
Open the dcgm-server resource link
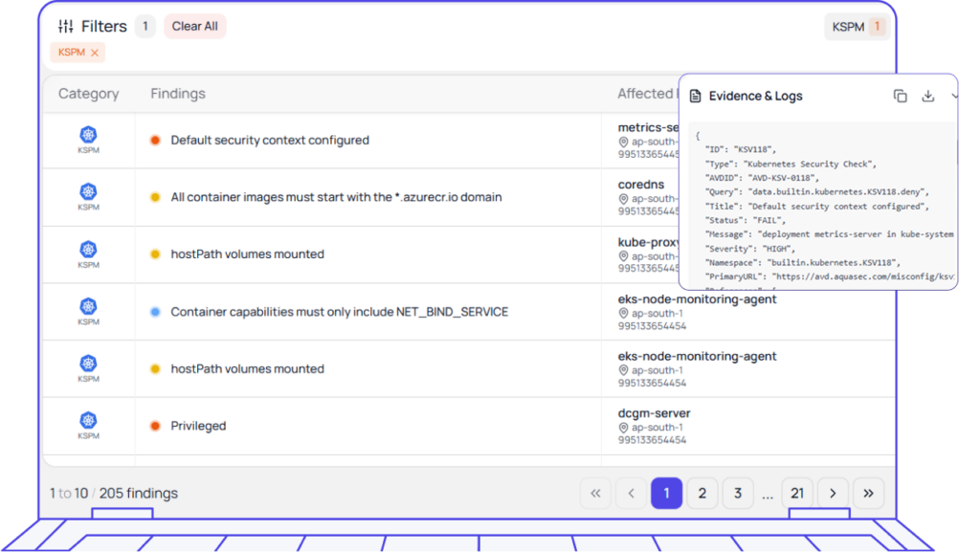[x=654, y=413]
